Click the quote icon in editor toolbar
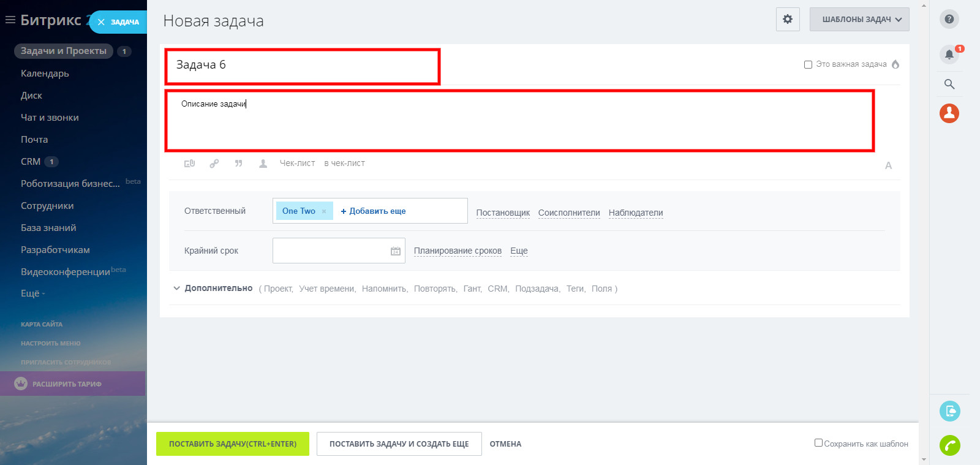This screenshot has width=980, height=465. tap(238, 164)
